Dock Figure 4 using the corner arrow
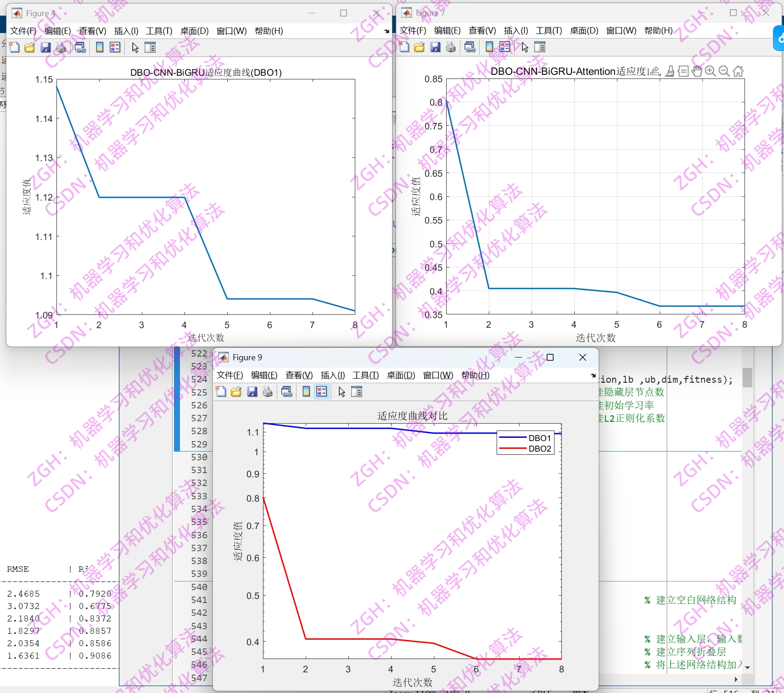The image size is (784, 693). (386, 31)
